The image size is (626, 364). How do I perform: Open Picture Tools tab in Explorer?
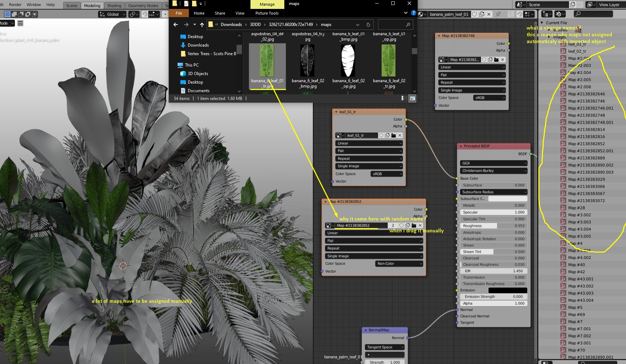click(x=267, y=13)
